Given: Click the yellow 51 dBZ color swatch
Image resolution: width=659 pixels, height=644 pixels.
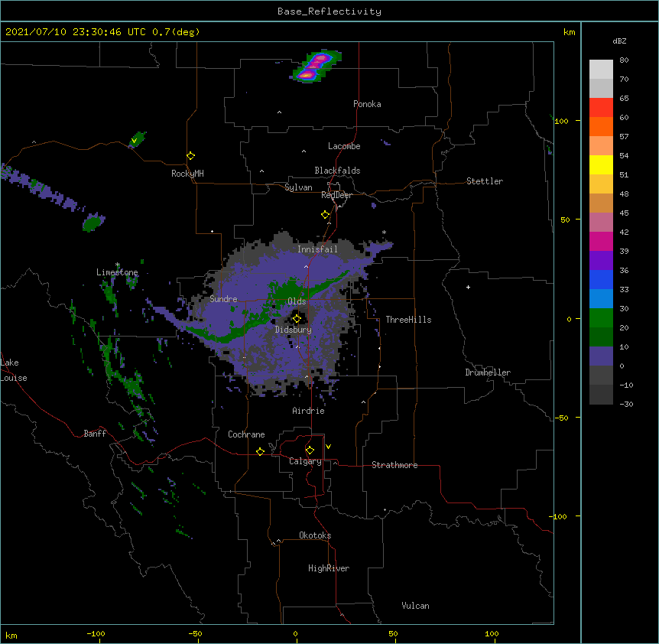Looking at the screenshot, I should pos(601,164).
